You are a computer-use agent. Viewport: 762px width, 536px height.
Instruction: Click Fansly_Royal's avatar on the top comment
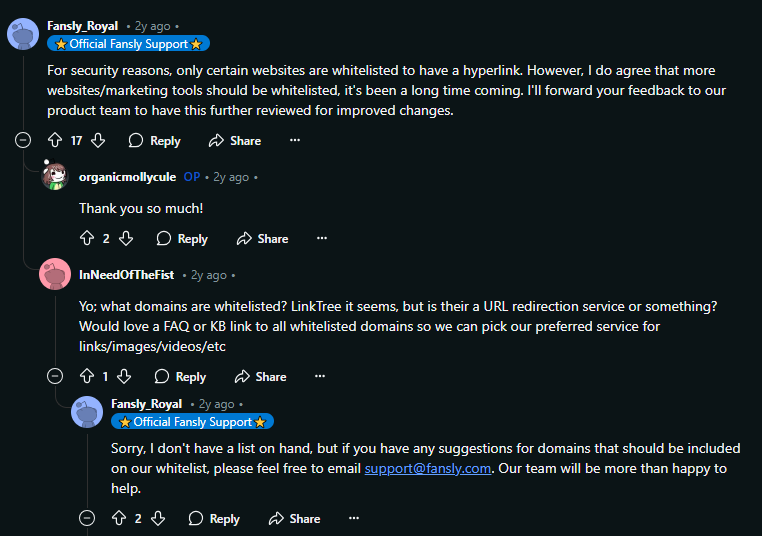(23, 34)
